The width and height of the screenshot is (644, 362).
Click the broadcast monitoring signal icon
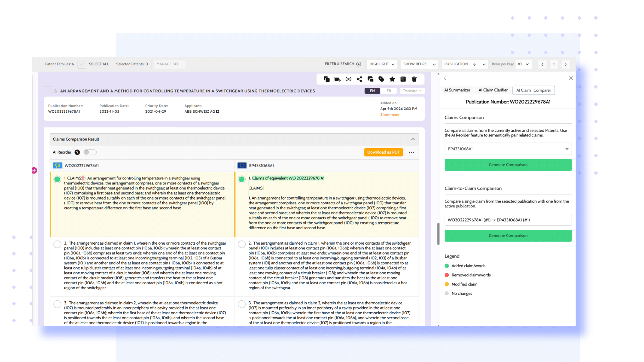(x=348, y=79)
